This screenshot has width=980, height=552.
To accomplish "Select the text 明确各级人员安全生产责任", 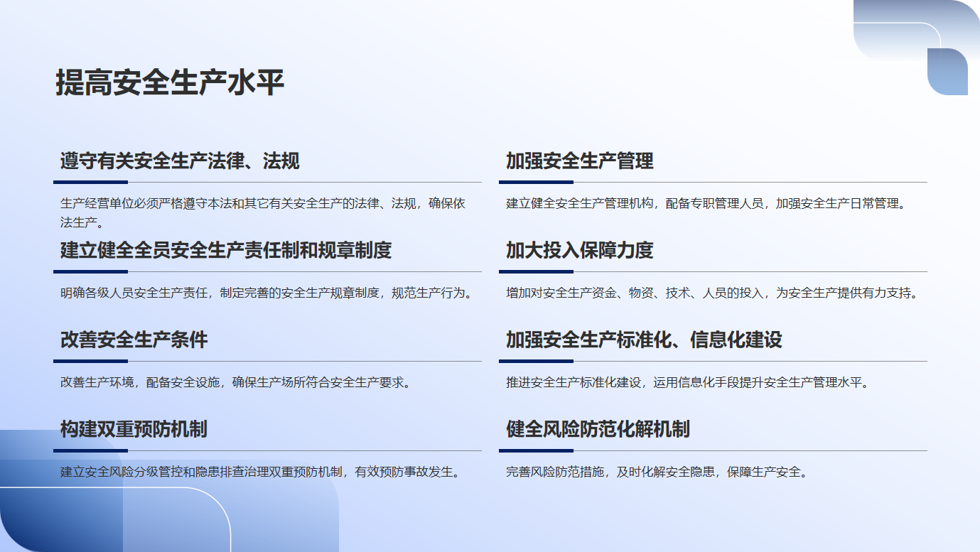I will (134, 293).
